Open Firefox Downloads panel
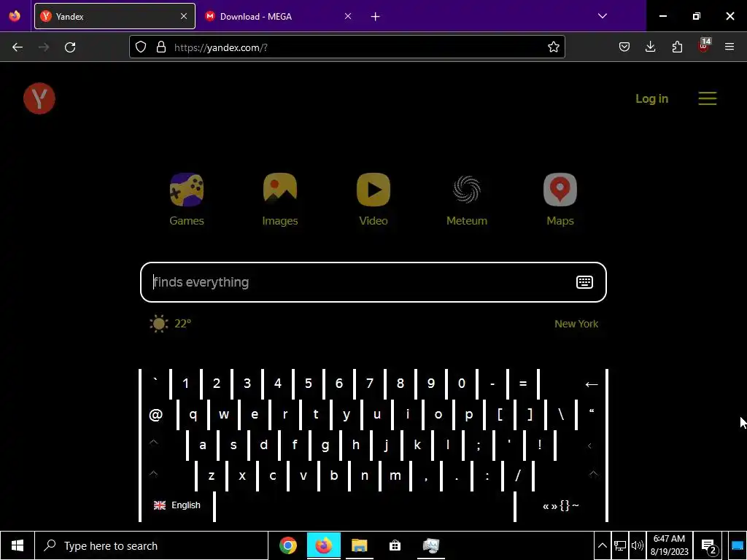Image resolution: width=747 pixels, height=560 pixels. [x=650, y=47]
